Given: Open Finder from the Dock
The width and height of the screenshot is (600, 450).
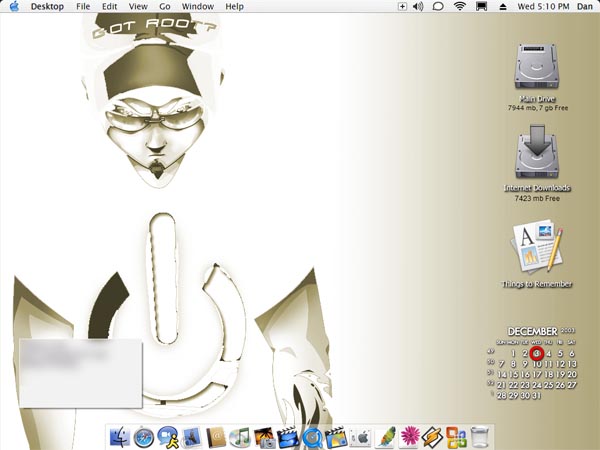Looking at the screenshot, I should click(120, 437).
